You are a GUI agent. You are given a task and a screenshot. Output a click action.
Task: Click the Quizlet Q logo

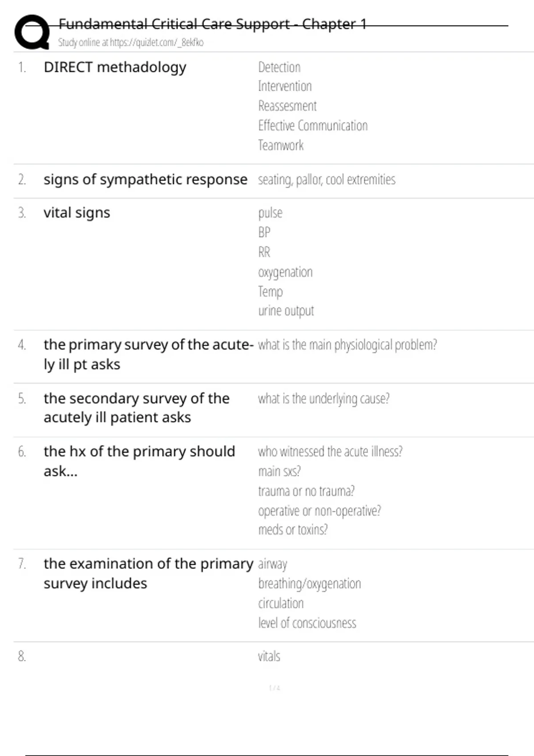[32, 32]
